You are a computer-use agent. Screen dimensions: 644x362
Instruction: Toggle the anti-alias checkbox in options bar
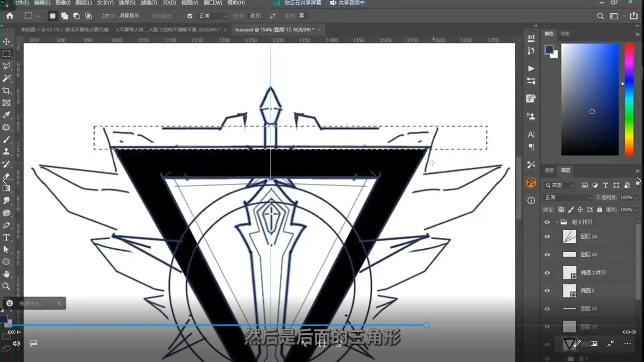[x=190, y=16]
